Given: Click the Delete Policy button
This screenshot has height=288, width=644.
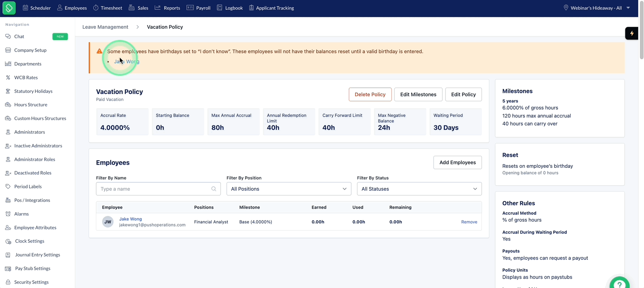Looking at the screenshot, I should 370,94.
